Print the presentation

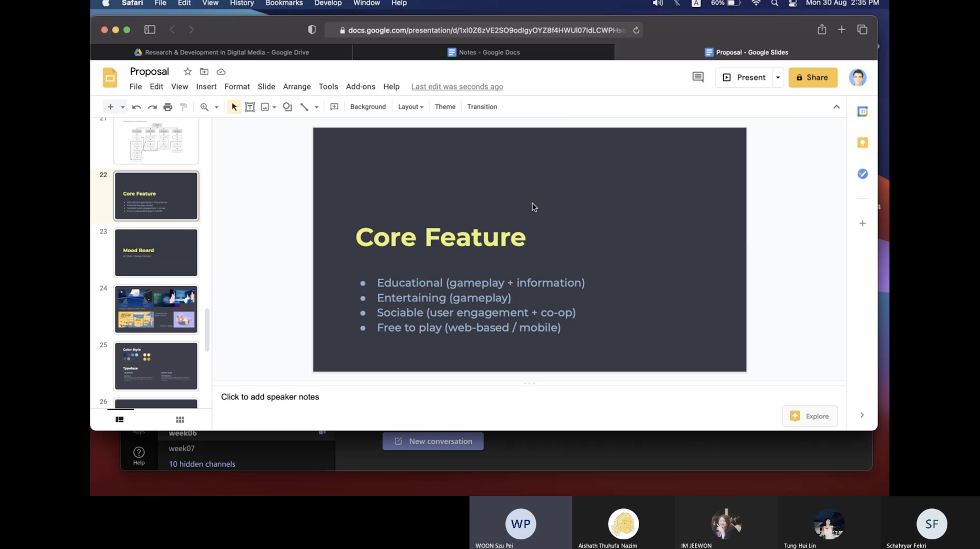tap(168, 107)
